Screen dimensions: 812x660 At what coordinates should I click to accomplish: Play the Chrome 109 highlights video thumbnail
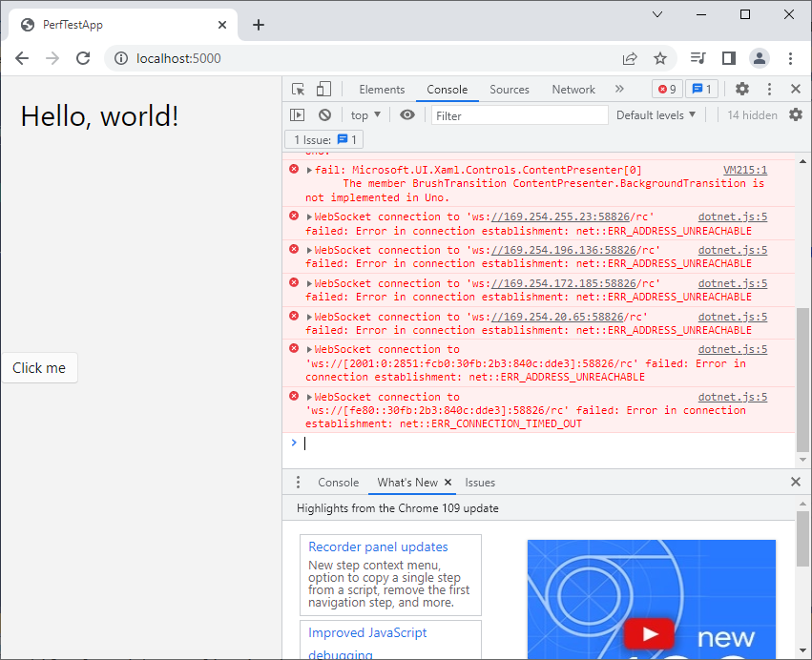click(x=650, y=633)
